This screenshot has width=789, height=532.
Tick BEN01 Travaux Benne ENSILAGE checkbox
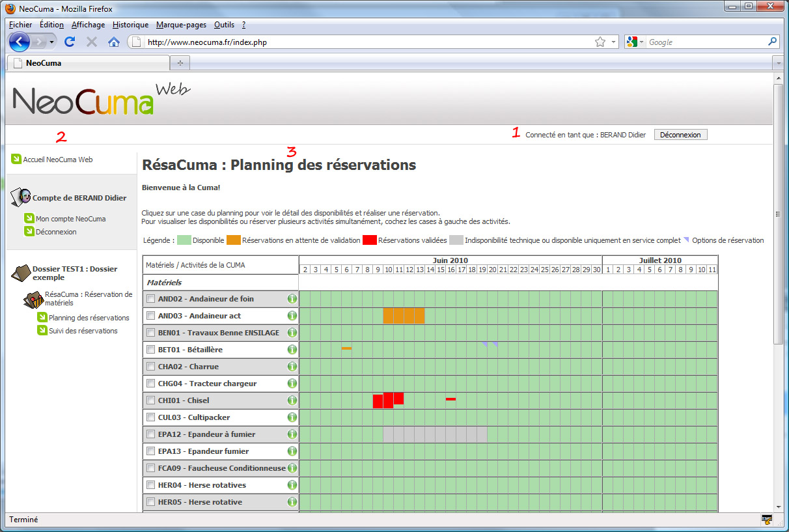point(151,333)
